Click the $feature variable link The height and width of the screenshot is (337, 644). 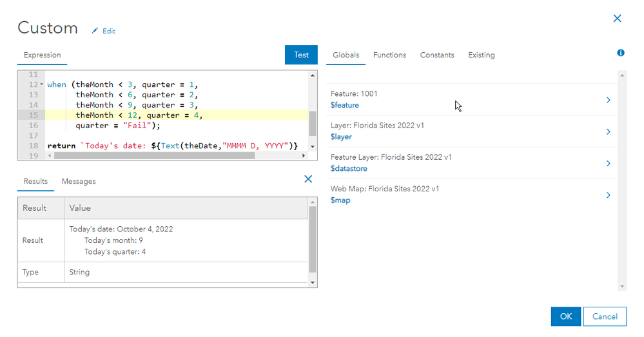click(x=345, y=105)
